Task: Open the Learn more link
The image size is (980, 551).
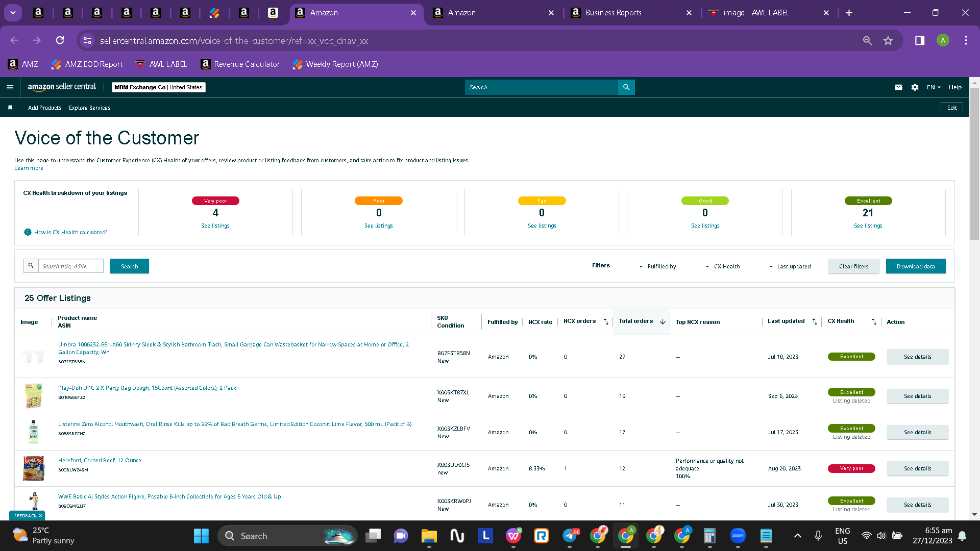Action: coord(29,168)
